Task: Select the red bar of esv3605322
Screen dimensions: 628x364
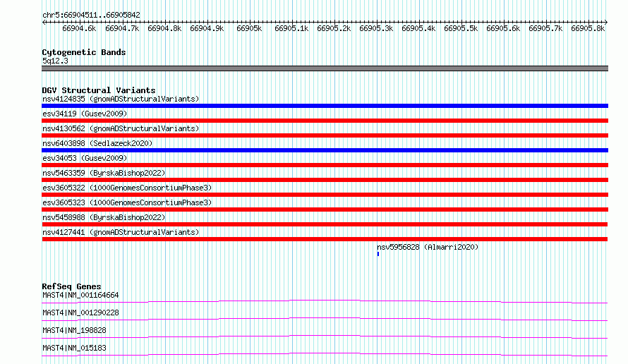Action: (325, 195)
